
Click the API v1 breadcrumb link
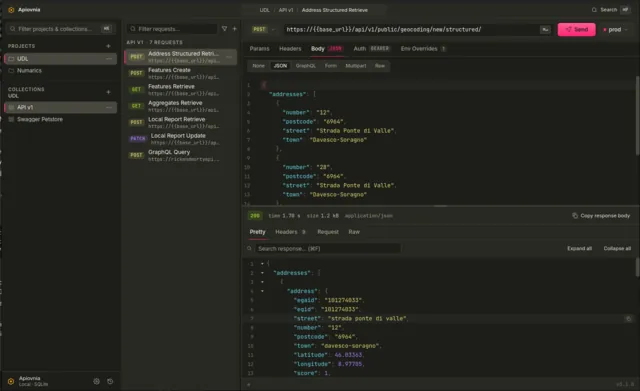pos(286,10)
